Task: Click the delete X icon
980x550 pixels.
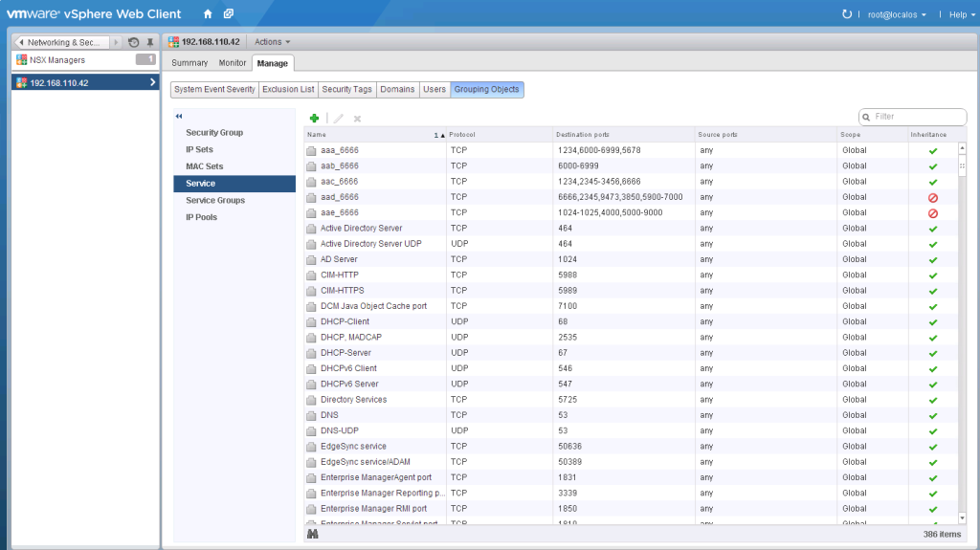Action: coord(358,119)
